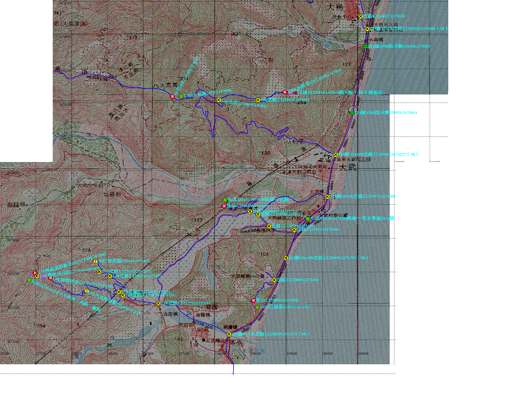This screenshot has height=415, width=532.
Task: Click the 大西山 green triangulation marker
Action: click(x=29, y=280)
